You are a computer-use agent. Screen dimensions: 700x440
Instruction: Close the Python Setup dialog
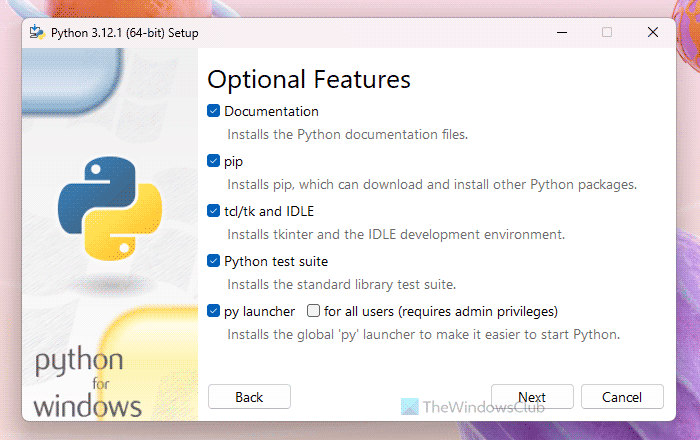click(x=653, y=32)
